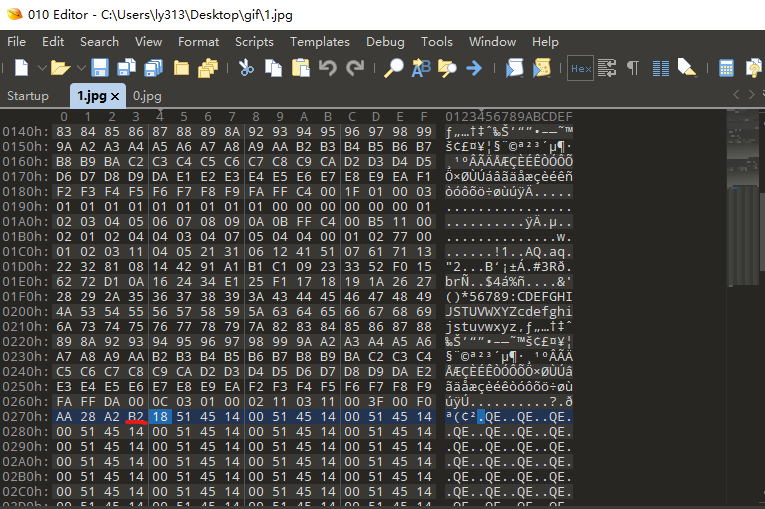This screenshot has width=765, height=509.
Task: Create a new file with the New icon
Action: (21, 67)
